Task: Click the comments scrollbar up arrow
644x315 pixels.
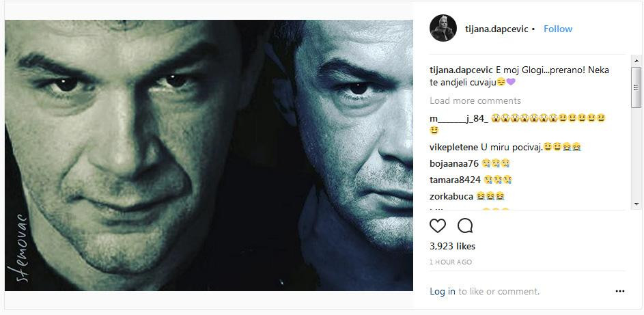Action: tap(636, 61)
